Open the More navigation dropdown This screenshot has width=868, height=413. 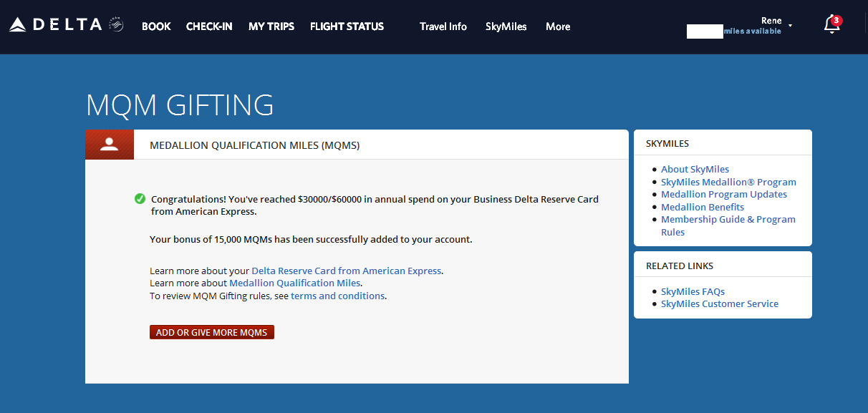[557, 26]
